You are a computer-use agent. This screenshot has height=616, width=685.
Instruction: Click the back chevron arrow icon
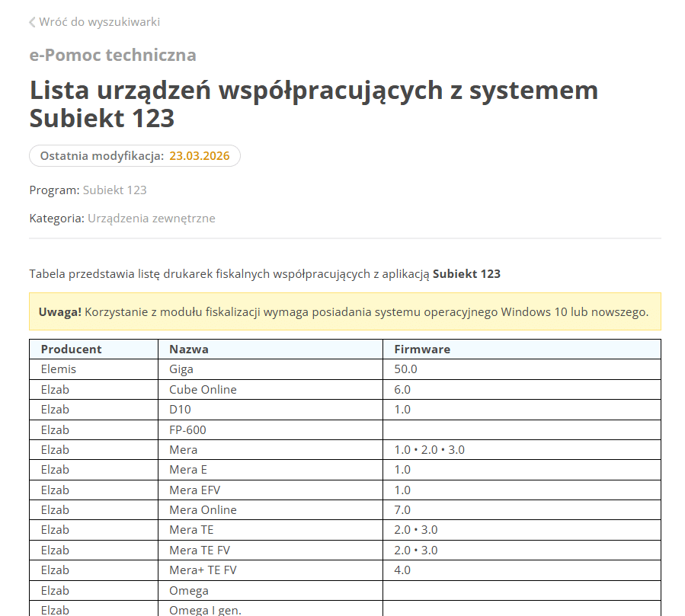[x=32, y=22]
